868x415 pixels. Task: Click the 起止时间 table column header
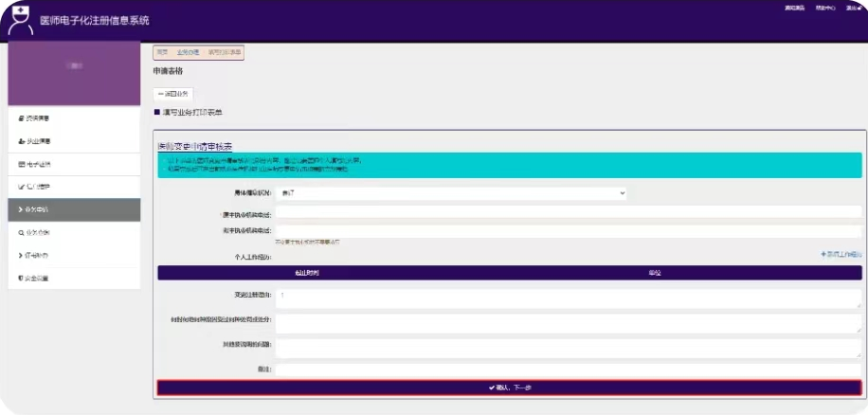click(x=310, y=273)
